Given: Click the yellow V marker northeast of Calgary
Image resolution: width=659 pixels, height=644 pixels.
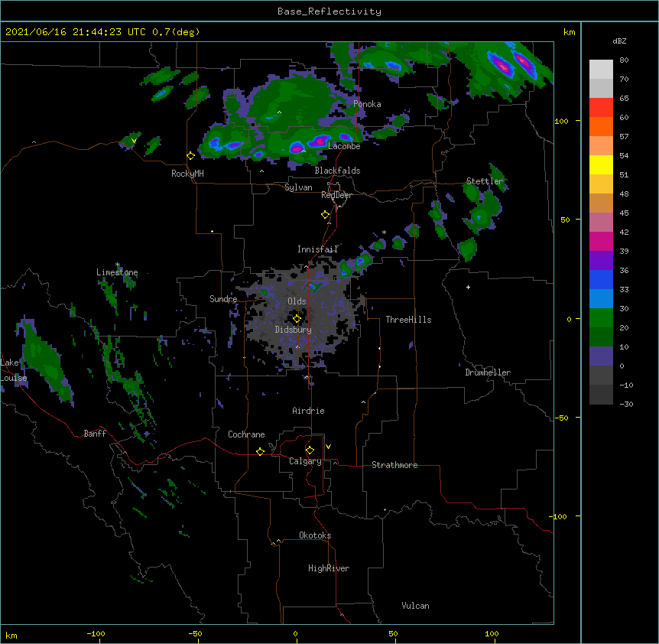Looking at the screenshot, I should (328, 447).
